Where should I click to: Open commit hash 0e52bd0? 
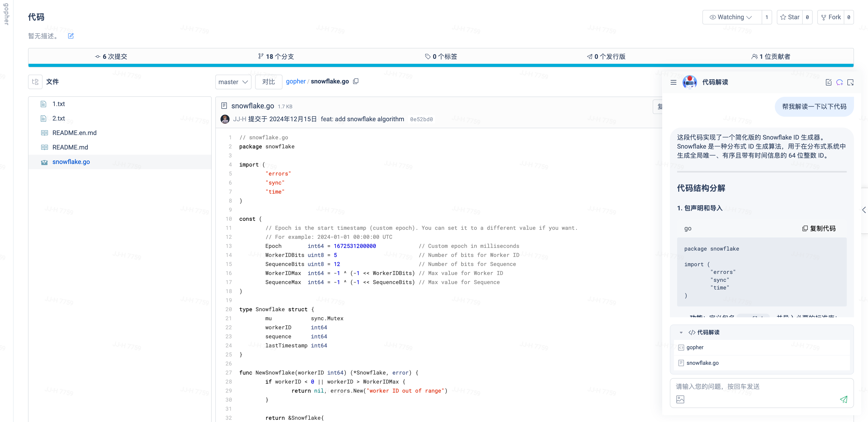(421, 119)
